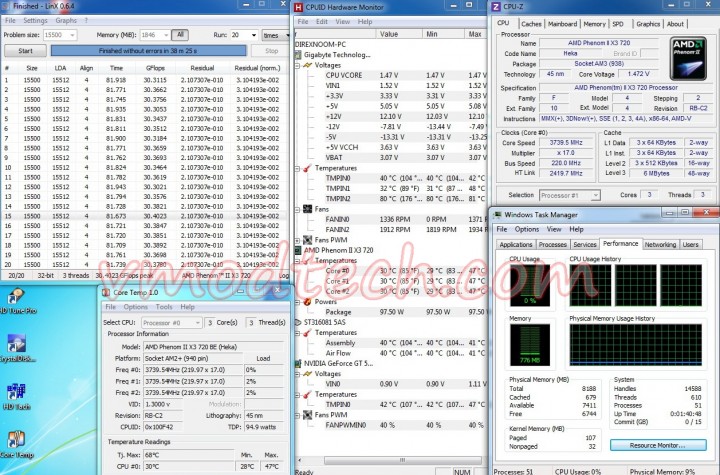This screenshot has height=475, width=720.
Task: Select Temperatures thermometer icon under Gigabyte
Action: point(307,168)
